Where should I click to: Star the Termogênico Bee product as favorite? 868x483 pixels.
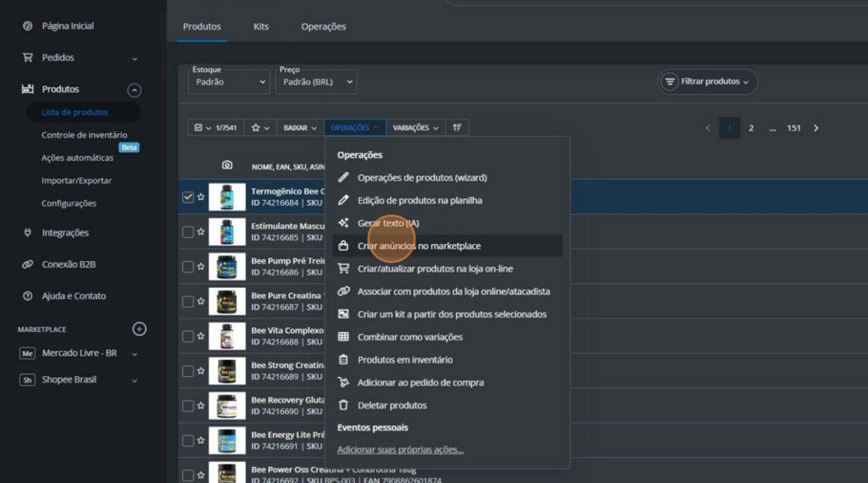click(201, 197)
